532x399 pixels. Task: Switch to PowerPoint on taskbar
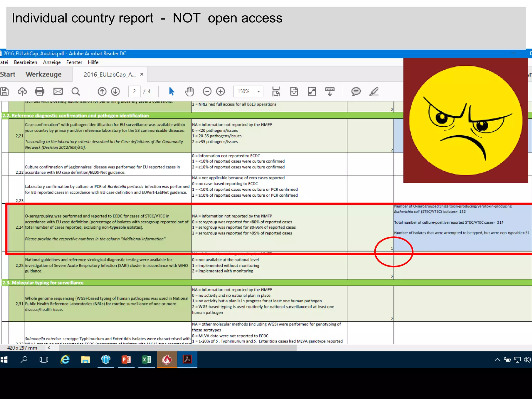(126, 360)
